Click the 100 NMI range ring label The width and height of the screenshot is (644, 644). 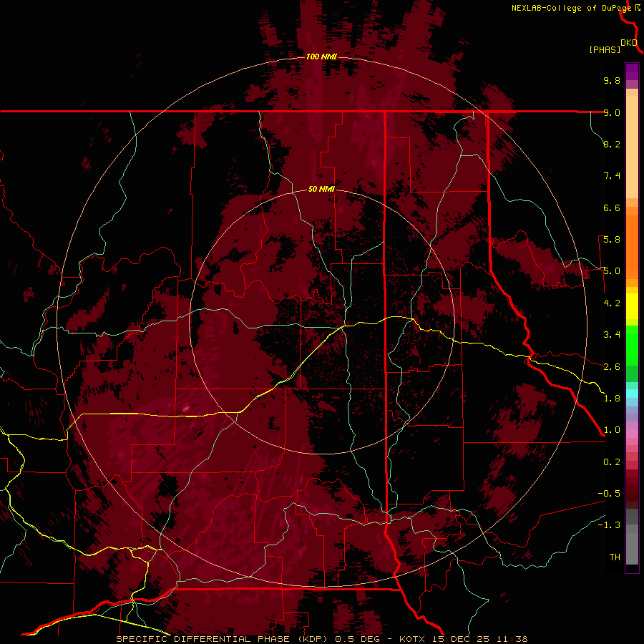click(x=321, y=57)
